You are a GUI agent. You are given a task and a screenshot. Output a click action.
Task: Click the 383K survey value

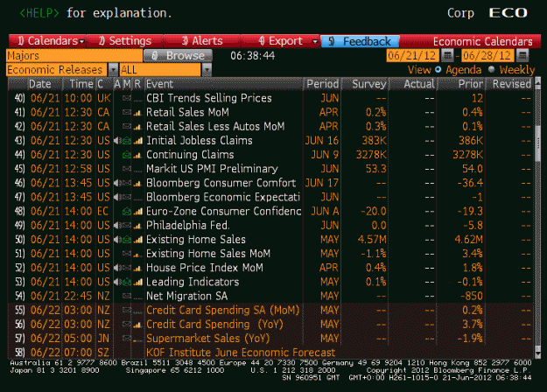pos(374,141)
